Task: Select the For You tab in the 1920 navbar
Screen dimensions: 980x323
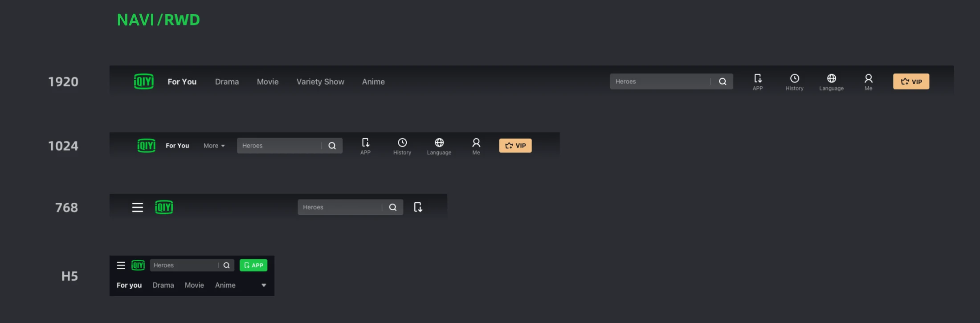Action: point(182,82)
